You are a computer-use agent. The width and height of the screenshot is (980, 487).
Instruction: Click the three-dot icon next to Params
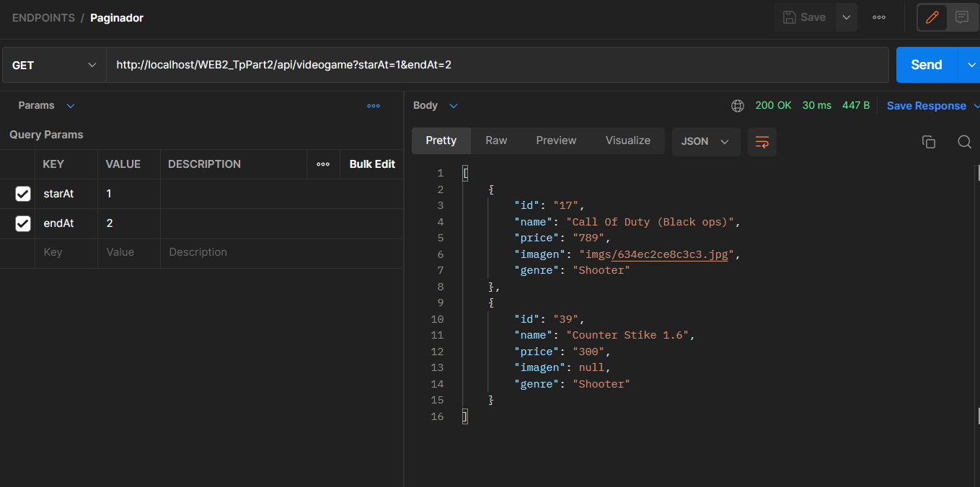coord(374,105)
